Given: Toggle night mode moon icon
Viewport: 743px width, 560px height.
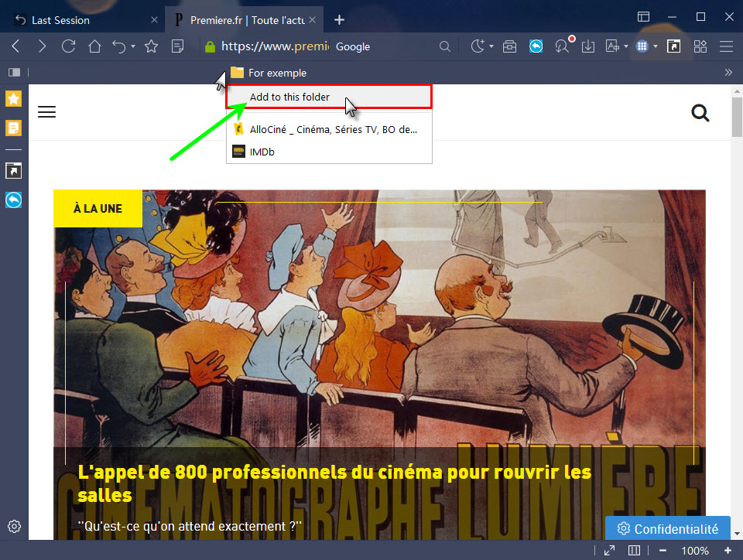Looking at the screenshot, I should point(478,46).
